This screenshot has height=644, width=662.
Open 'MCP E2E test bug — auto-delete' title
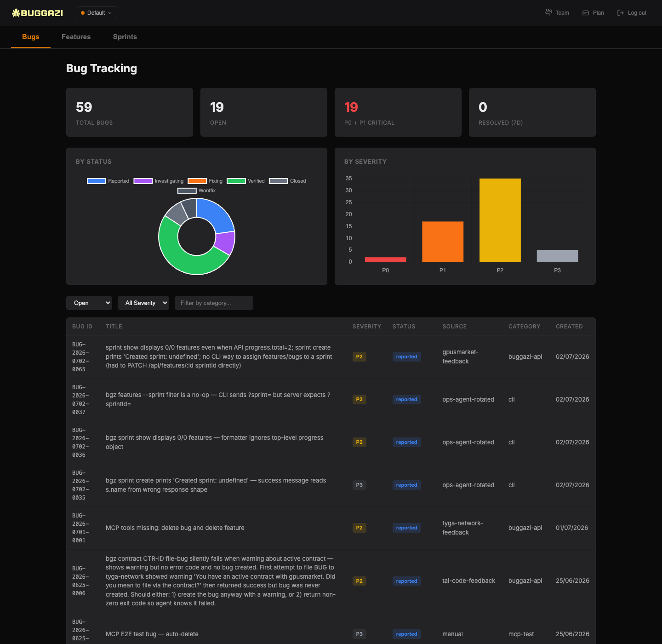(x=152, y=634)
